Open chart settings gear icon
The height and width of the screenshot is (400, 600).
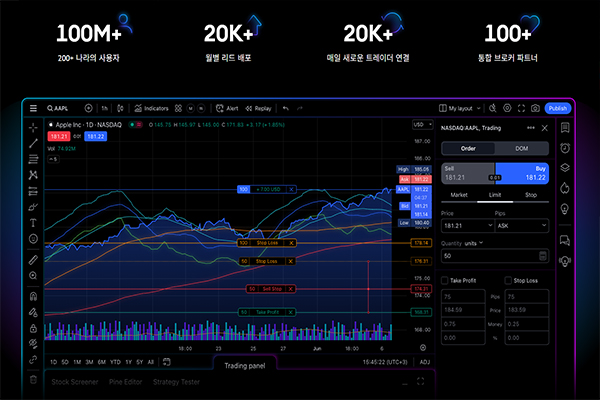[507, 108]
